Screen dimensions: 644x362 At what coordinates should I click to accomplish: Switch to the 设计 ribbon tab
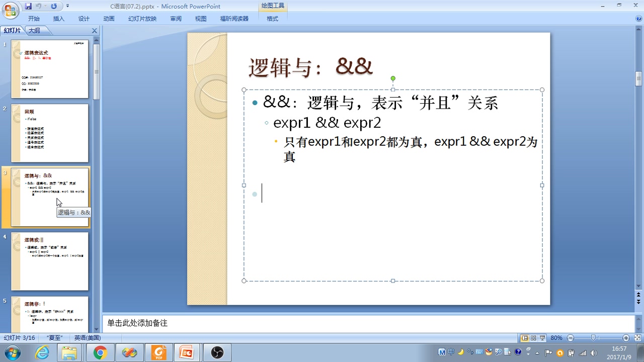coord(84,19)
